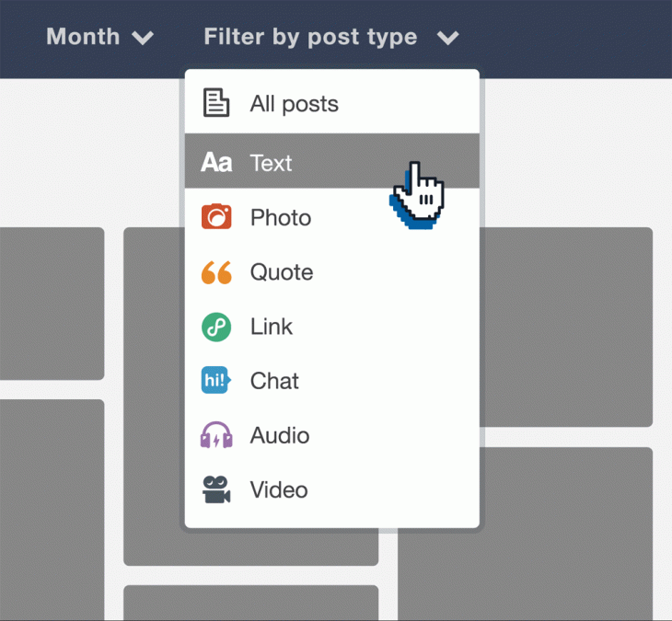Click the green Link icon
The height and width of the screenshot is (621, 672).
216,327
